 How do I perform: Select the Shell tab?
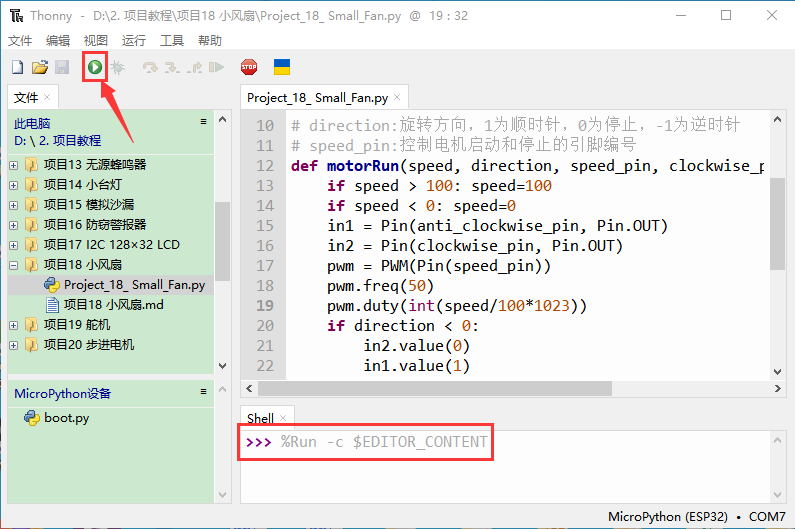click(x=260, y=418)
